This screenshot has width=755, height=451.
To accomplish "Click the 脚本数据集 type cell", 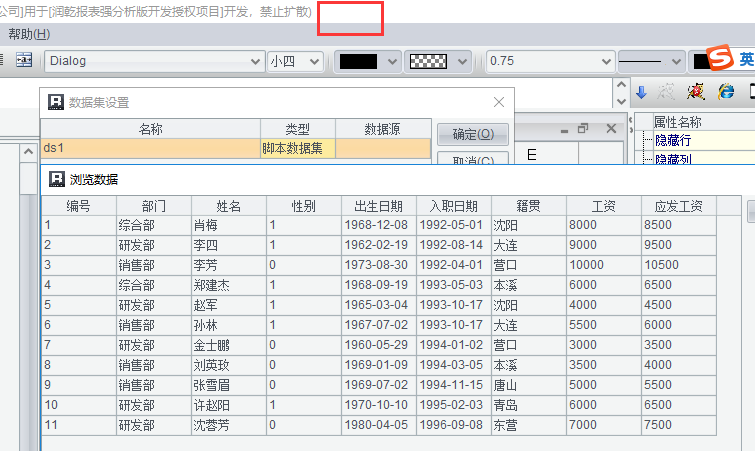I will click(x=298, y=148).
